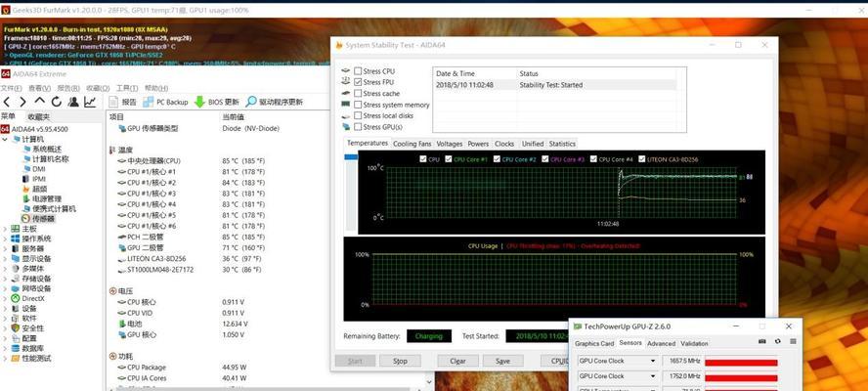Viewport: 868px width, 391px height.
Task: Click GPU-Z screenshot camera icon
Action: click(x=762, y=341)
